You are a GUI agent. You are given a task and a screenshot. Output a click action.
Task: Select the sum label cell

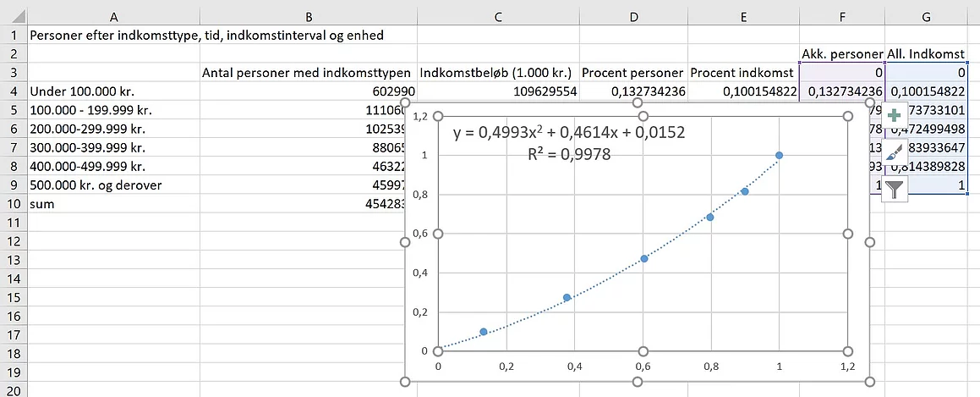(x=113, y=203)
